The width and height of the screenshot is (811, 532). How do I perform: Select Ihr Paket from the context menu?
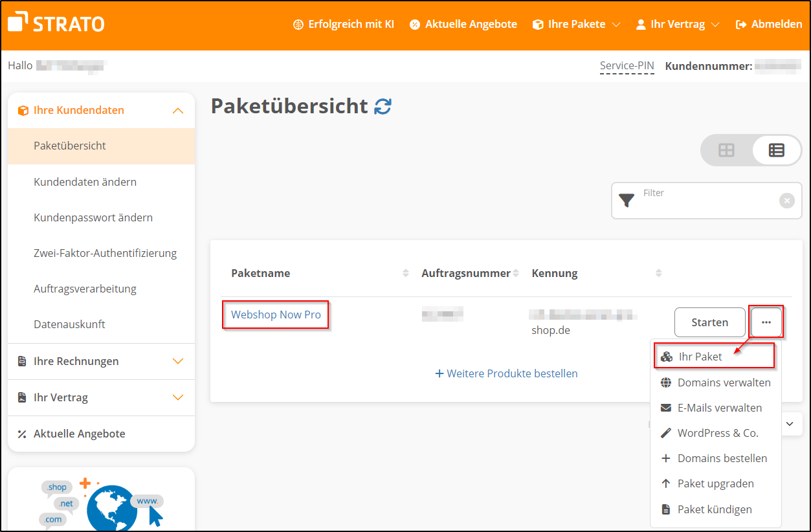tap(701, 355)
